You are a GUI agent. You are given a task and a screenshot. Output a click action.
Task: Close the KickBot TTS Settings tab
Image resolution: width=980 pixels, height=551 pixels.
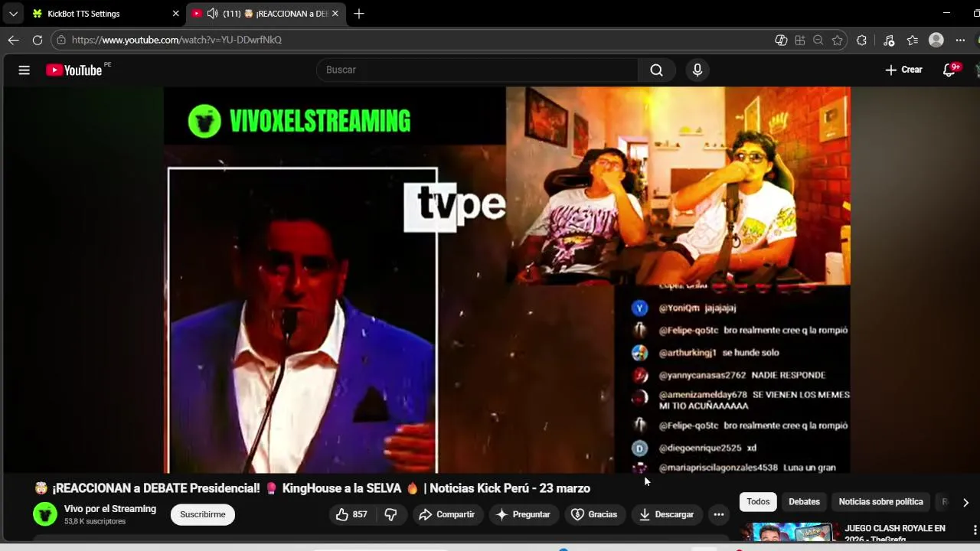point(175,14)
